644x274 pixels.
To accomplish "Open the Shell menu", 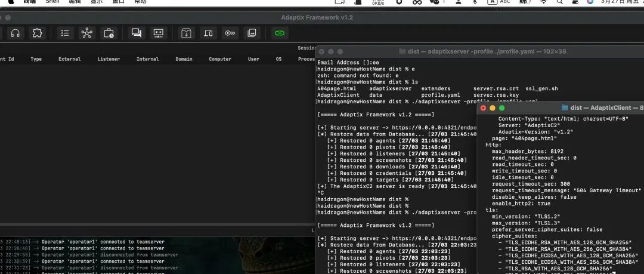I will point(52,2).
